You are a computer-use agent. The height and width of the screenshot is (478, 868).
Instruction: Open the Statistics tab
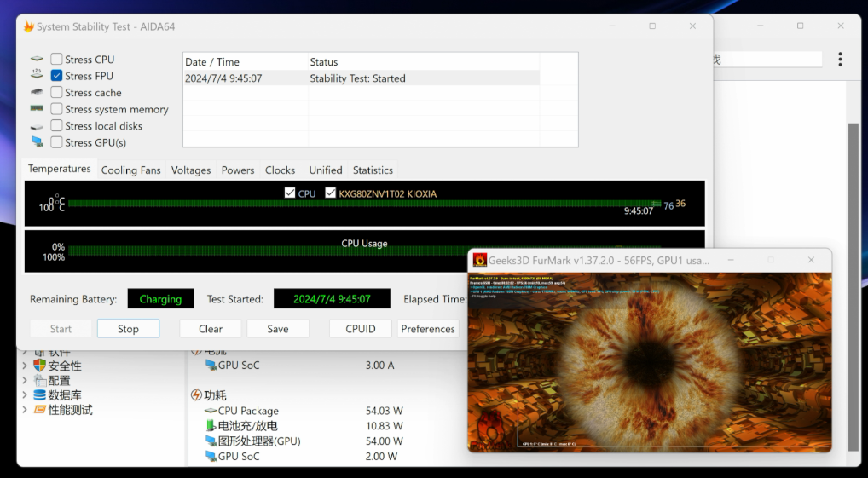click(373, 170)
